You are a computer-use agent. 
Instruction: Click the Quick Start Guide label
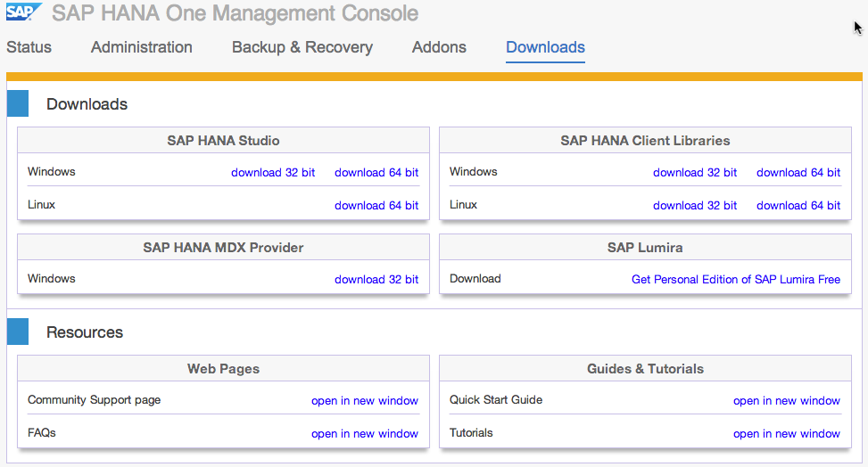coord(496,400)
